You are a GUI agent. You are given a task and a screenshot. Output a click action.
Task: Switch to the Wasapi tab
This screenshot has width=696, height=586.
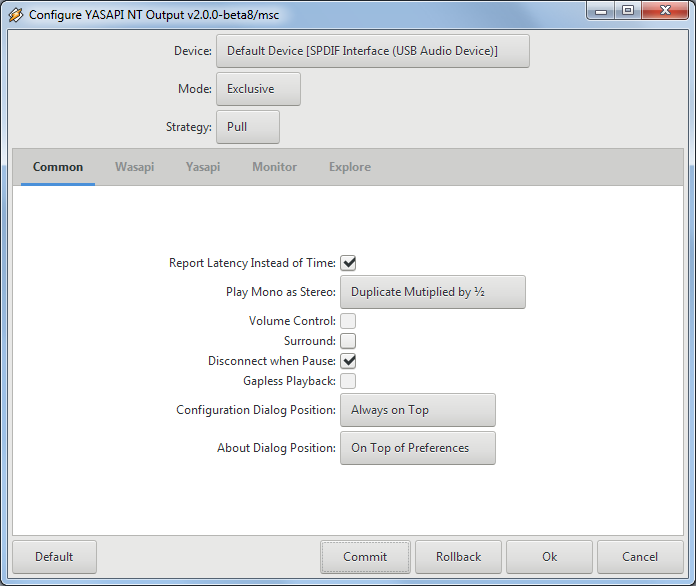coord(134,167)
